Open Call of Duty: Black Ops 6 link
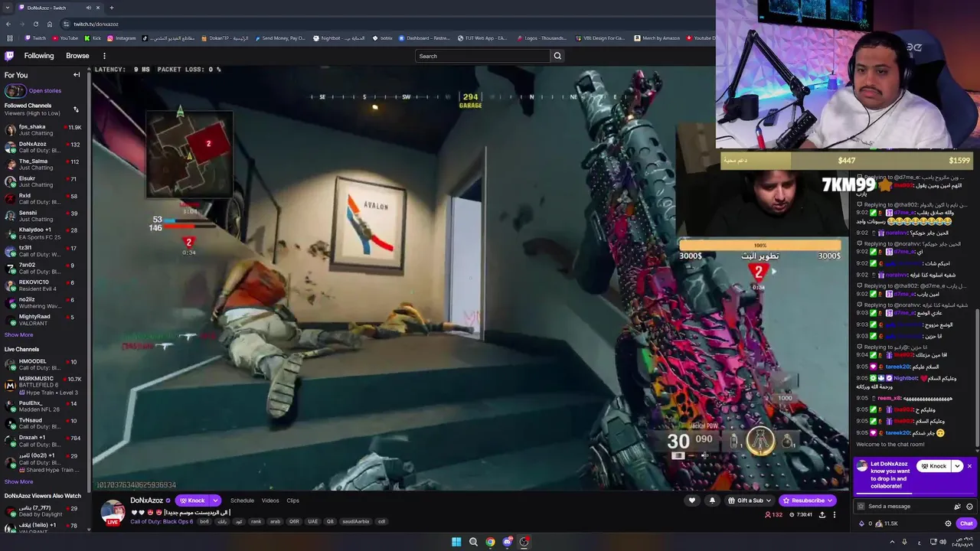Viewport: 980px width, 551px height. (162, 521)
